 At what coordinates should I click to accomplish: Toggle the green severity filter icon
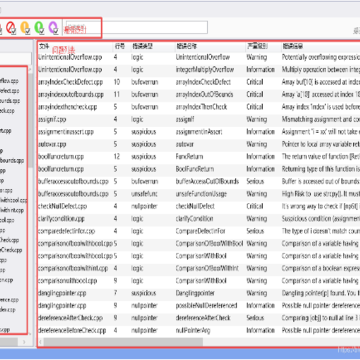39,27
